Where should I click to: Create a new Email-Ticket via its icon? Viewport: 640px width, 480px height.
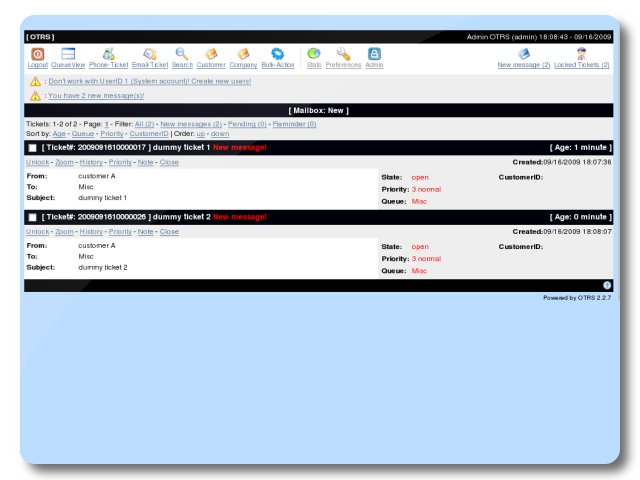point(150,54)
